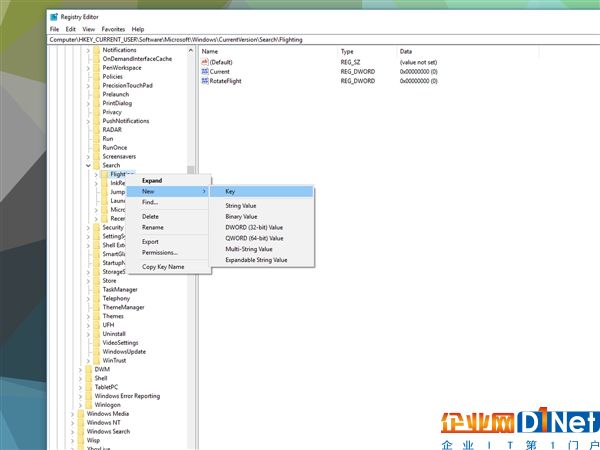Expand the Screensavers tree node
The height and width of the screenshot is (450, 600).
pyautogui.click(x=88, y=157)
